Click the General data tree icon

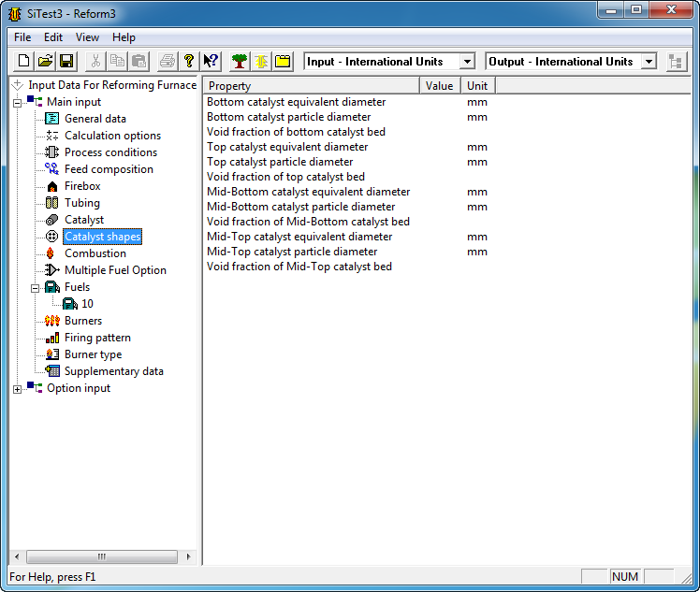point(52,119)
